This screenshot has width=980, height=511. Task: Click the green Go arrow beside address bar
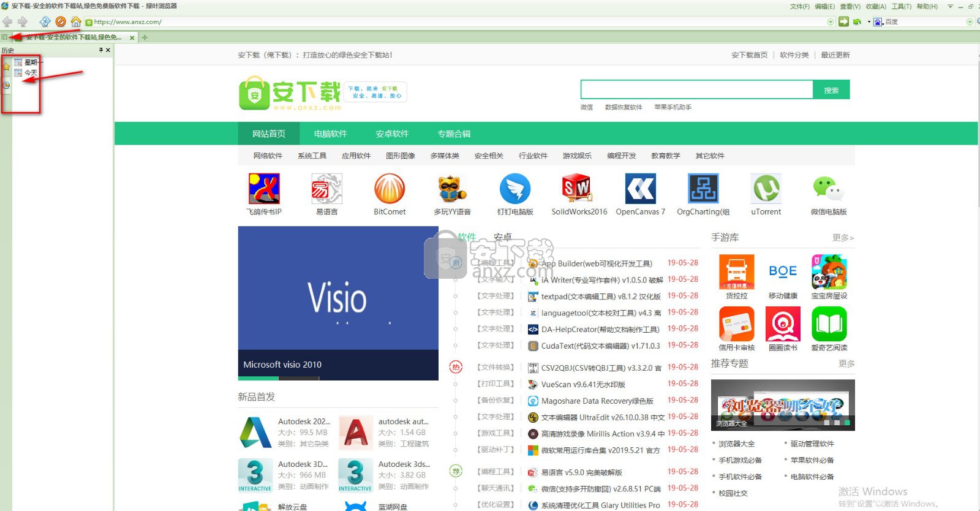click(x=843, y=21)
